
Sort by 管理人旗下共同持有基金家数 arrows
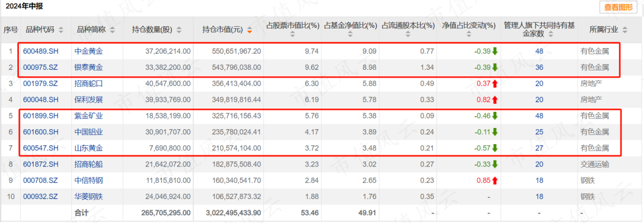(551, 34)
